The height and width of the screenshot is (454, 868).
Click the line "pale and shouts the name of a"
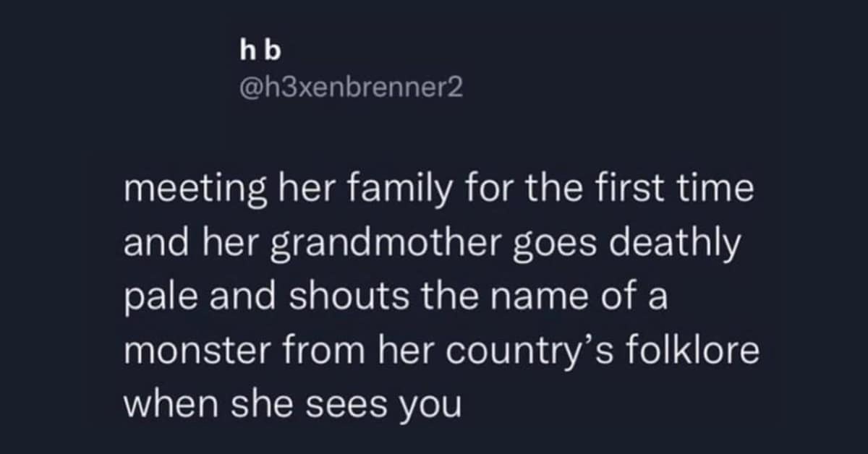pyautogui.click(x=394, y=299)
